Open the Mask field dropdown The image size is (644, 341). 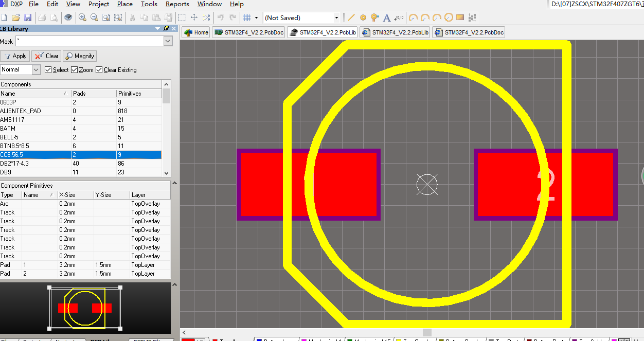168,41
